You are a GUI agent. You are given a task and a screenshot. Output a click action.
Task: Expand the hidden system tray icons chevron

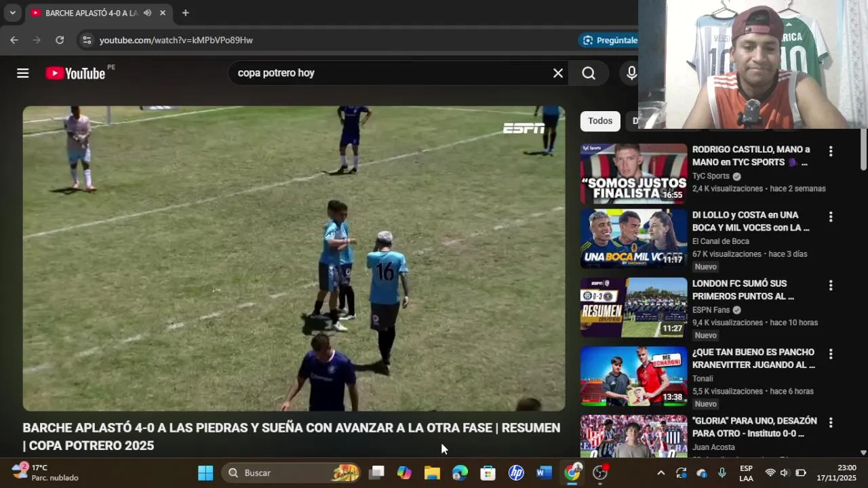click(660, 472)
